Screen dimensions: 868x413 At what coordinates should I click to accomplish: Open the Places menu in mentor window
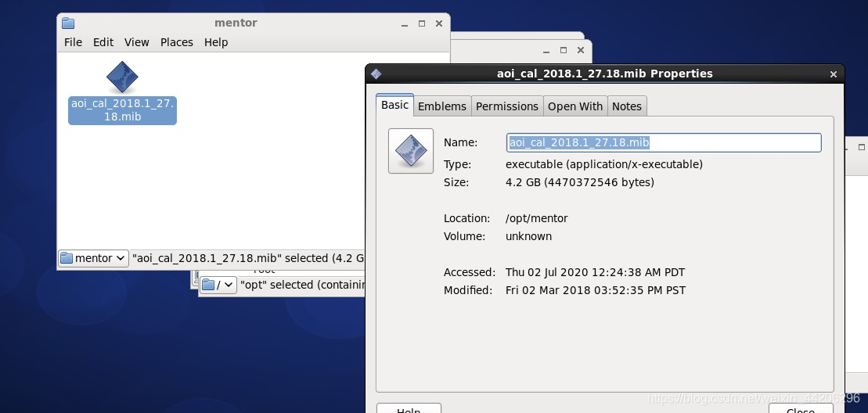coord(177,42)
